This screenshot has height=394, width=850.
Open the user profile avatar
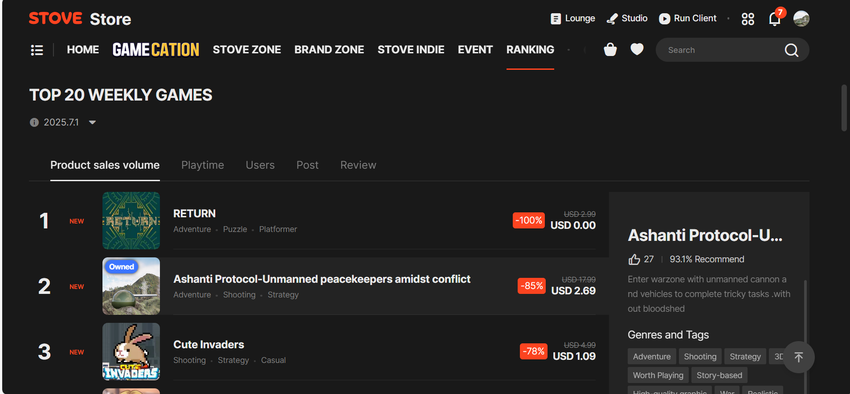coord(801,18)
